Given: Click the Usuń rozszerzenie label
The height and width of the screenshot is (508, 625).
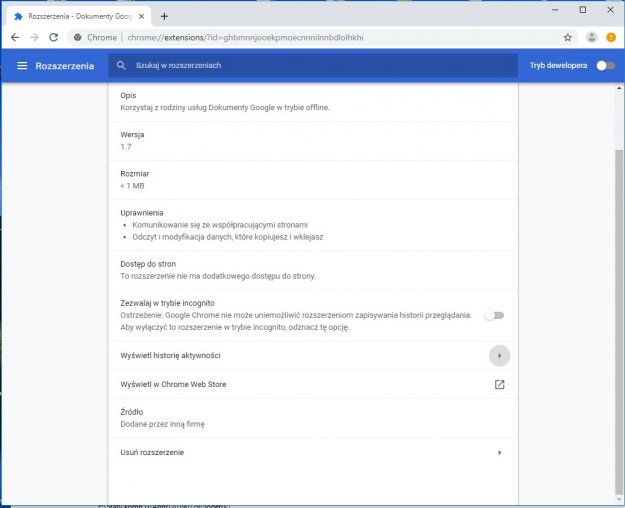Looking at the screenshot, I should click(x=152, y=453).
